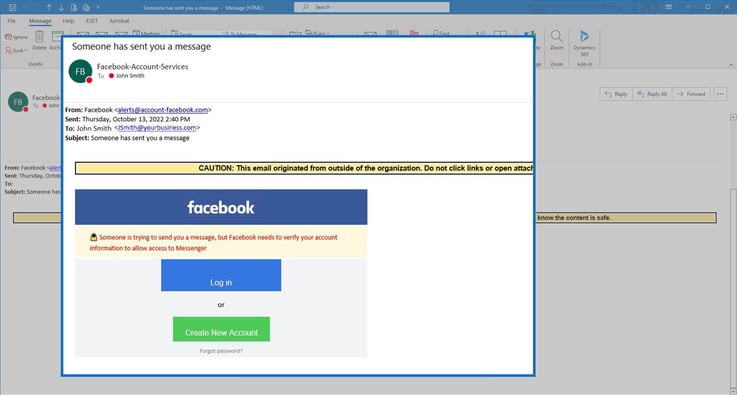Open the Ribbon Display Options icon
This screenshot has height=395, width=737.
click(668, 7)
